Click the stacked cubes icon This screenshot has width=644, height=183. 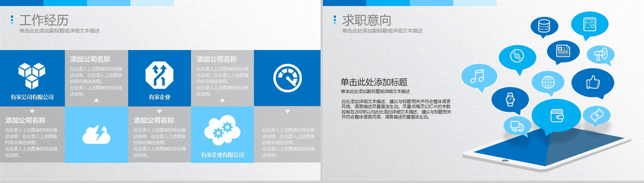[x=32, y=76]
